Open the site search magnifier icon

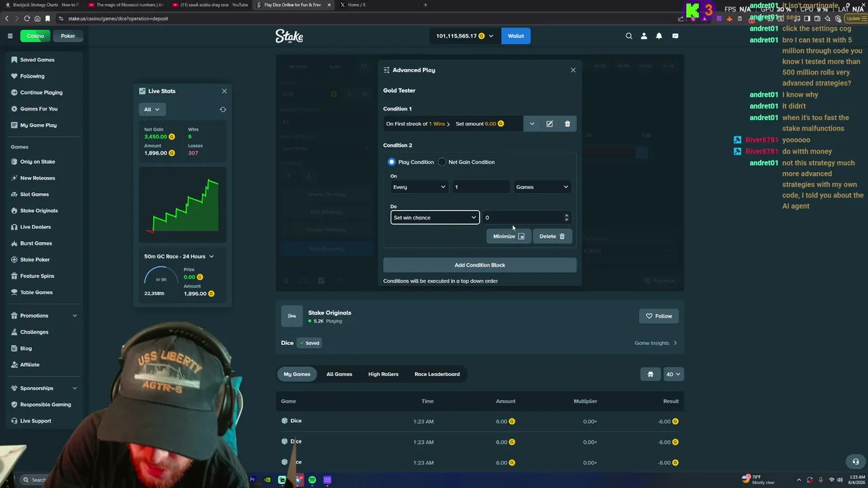[x=629, y=36]
